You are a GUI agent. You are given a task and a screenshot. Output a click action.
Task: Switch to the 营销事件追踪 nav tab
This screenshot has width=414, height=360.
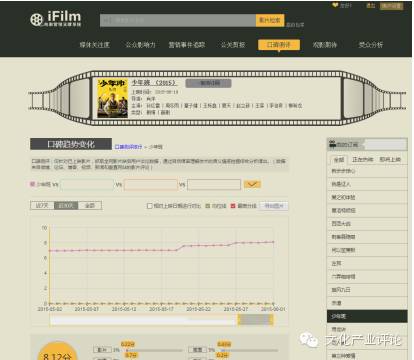tap(187, 45)
